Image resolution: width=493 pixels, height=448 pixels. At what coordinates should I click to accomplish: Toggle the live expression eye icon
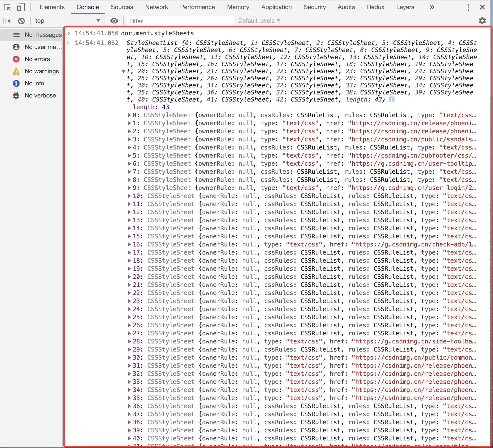(114, 21)
